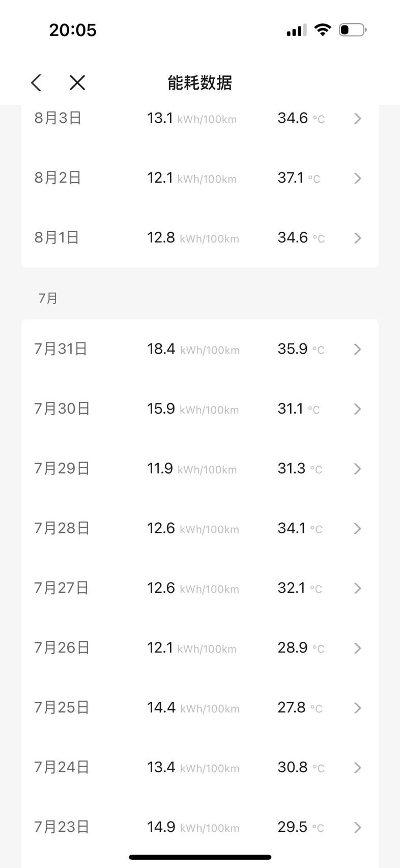Open the 8月1日 row chevron
The image size is (400, 868).
pos(358,238)
